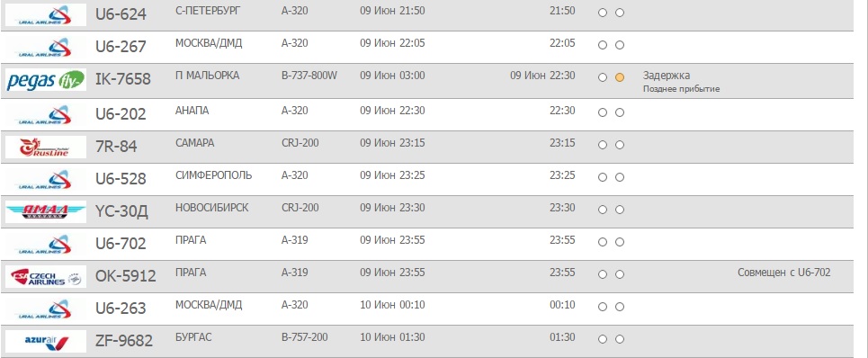The height and width of the screenshot is (358, 868).
Task: Click the RusLine logo for flight 7R-84
Action: 46,147
